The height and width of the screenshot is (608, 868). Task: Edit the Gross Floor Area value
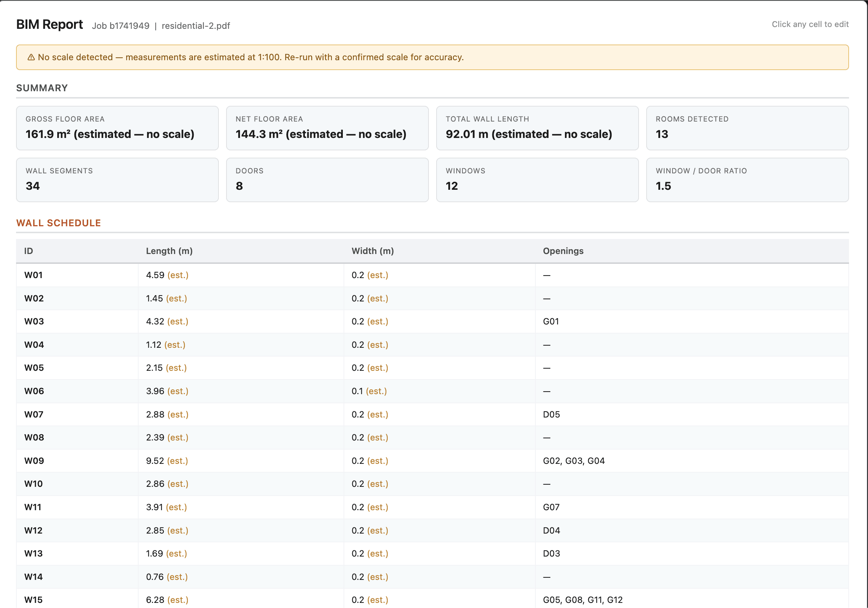110,134
